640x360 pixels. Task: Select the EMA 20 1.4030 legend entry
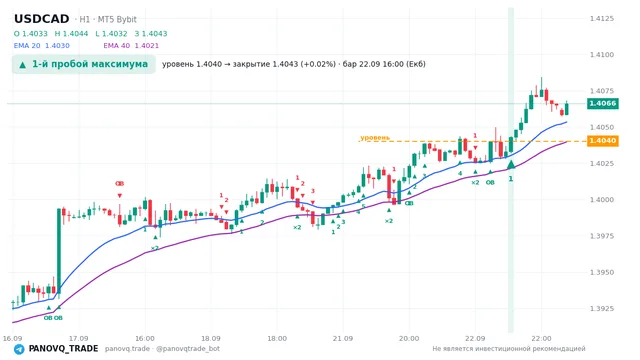[42, 46]
